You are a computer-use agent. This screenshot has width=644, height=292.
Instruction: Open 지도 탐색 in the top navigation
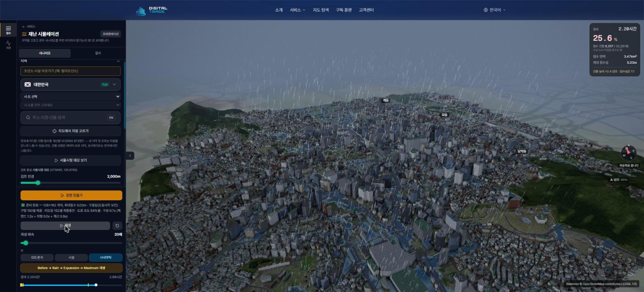point(321,10)
